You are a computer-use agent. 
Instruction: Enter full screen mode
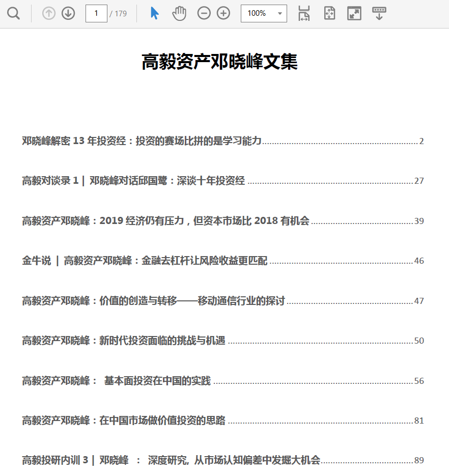354,14
